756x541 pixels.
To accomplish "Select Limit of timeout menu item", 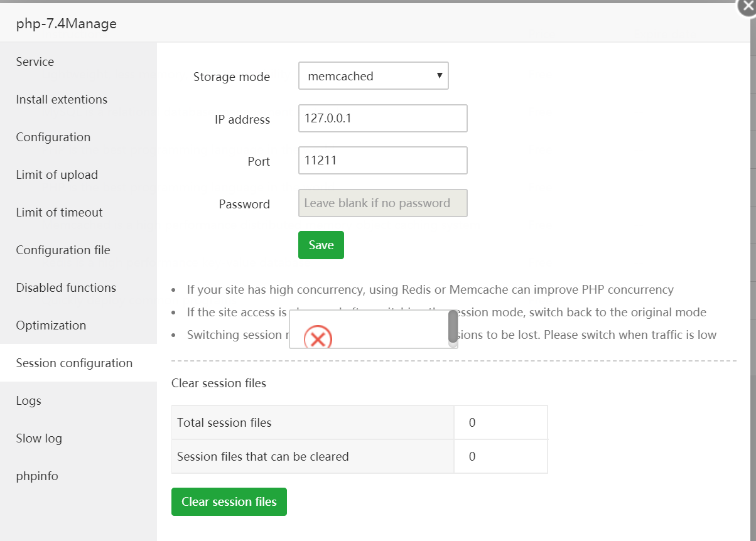I will 60,212.
